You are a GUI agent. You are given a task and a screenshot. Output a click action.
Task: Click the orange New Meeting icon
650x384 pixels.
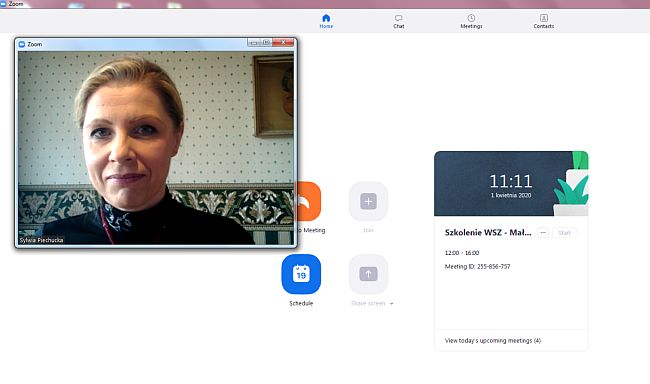pos(309,201)
